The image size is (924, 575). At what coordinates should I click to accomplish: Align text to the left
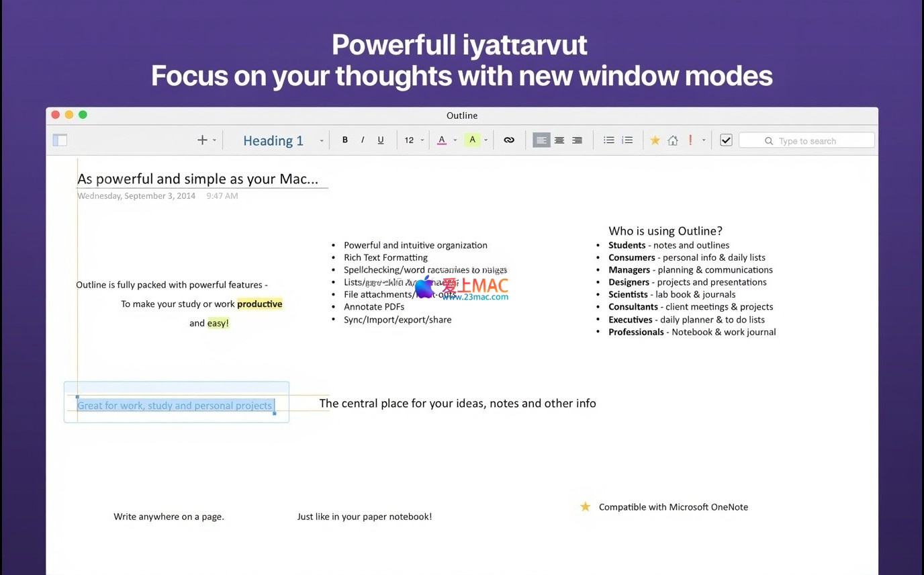tap(541, 140)
